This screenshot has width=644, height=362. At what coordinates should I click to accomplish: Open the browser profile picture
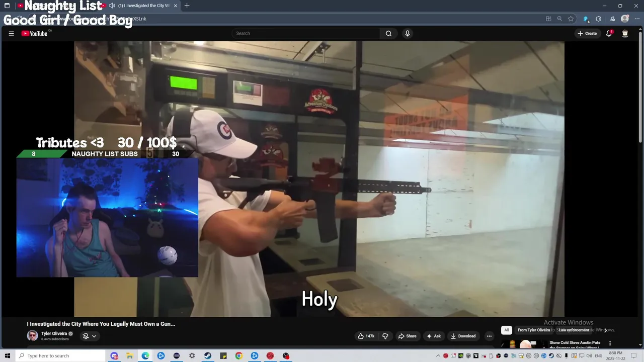[x=625, y=19]
